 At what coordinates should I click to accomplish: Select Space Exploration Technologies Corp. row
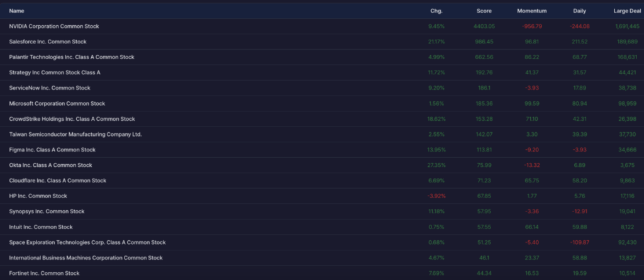click(x=322, y=243)
